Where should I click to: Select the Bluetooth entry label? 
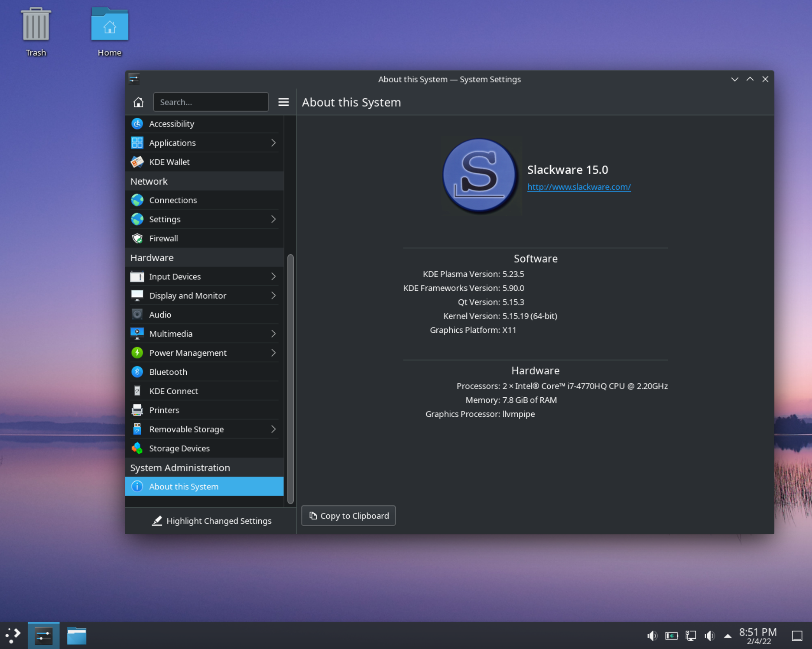coord(168,372)
